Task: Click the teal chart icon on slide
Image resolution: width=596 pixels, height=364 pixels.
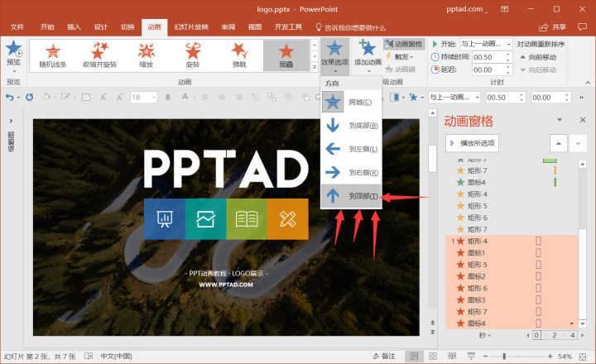Action: [x=205, y=219]
